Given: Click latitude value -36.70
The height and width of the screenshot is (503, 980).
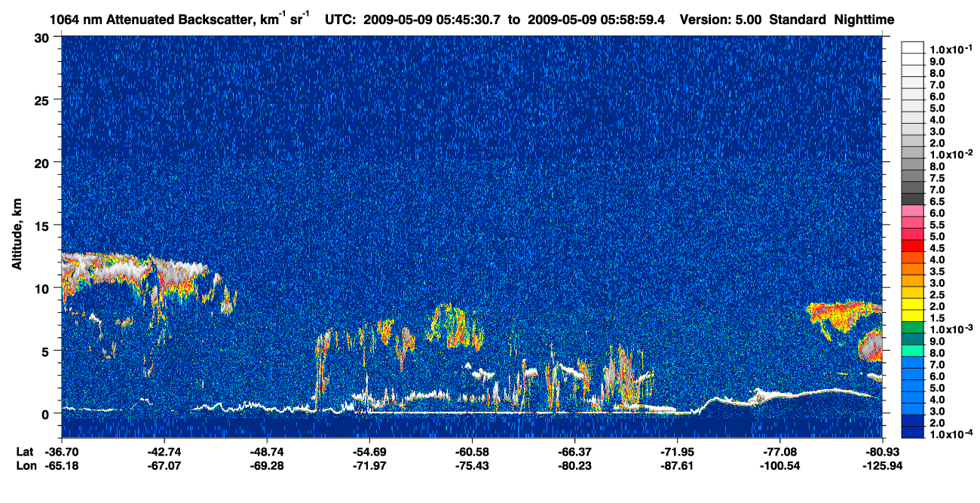Looking at the screenshot, I should coord(61,451).
